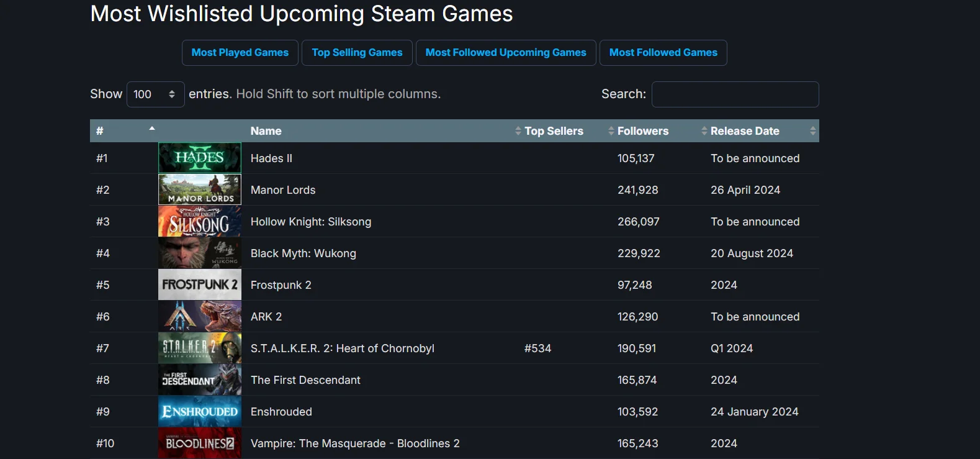This screenshot has width=980, height=459.
Task: Switch to Most Played Games
Action: point(240,53)
